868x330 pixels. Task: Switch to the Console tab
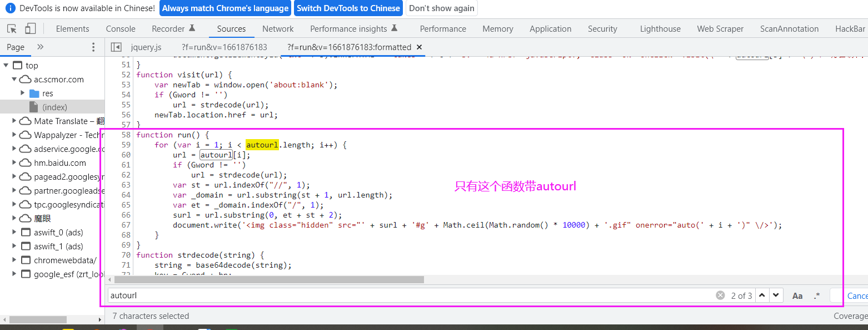click(x=121, y=29)
